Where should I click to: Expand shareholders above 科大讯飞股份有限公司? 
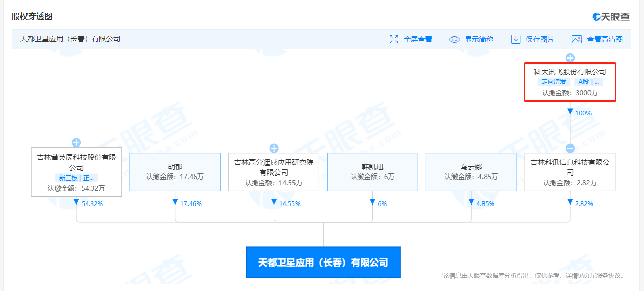tap(570, 57)
